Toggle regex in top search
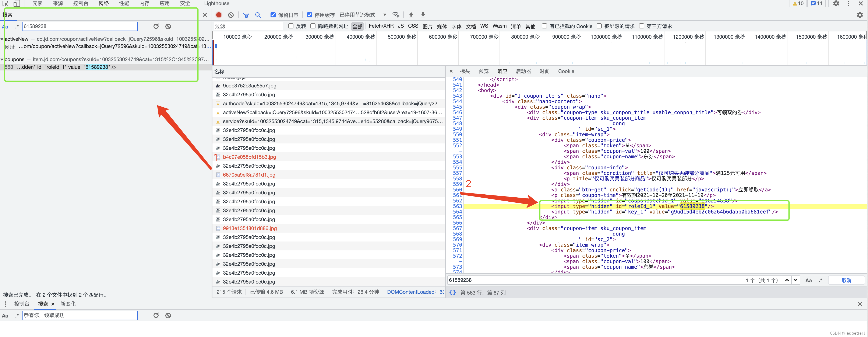 (x=17, y=26)
